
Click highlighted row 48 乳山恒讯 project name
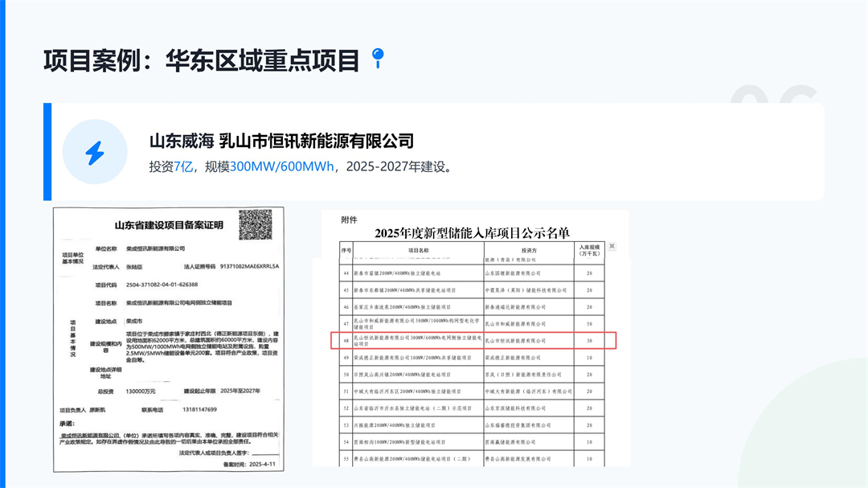417,341
